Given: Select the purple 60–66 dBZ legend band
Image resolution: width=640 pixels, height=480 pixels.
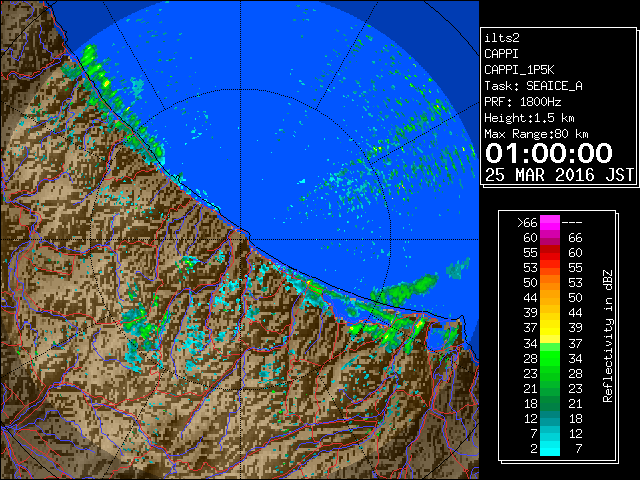Looking at the screenshot, I should 550,238.
